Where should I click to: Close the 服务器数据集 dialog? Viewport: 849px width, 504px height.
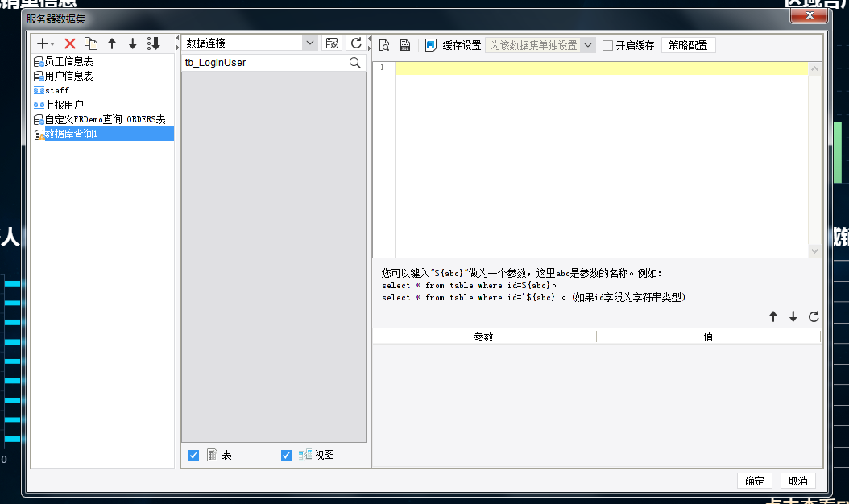tap(810, 15)
